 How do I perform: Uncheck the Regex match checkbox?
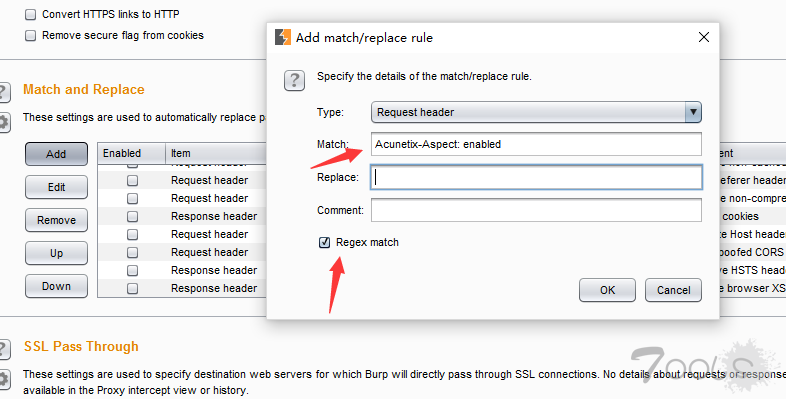click(x=324, y=243)
